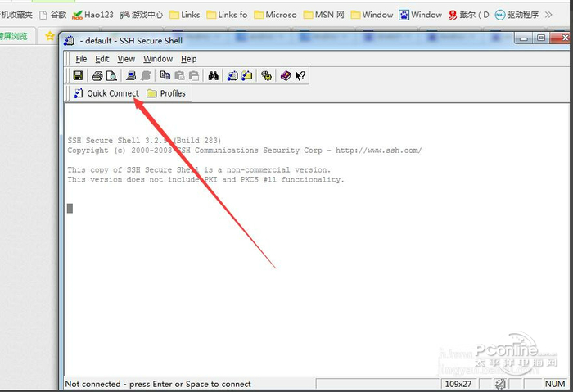The width and height of the screenshot is (573, 392).
Task: Click the terminal cursor block
Action: point(70,208)
